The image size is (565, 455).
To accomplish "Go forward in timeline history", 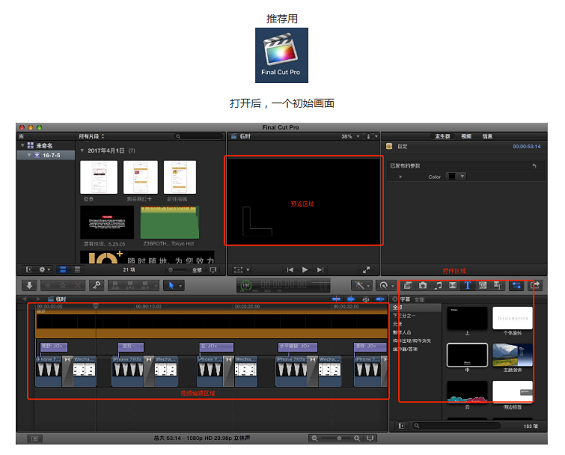I will coord(38,299).
